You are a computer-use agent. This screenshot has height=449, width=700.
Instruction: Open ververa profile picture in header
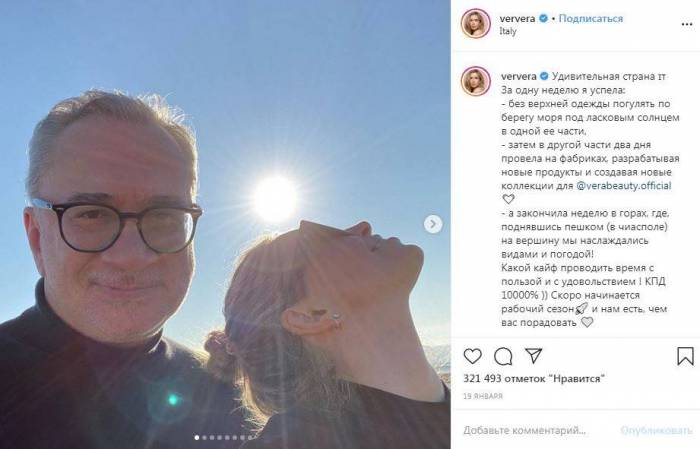tap(475, 24)
